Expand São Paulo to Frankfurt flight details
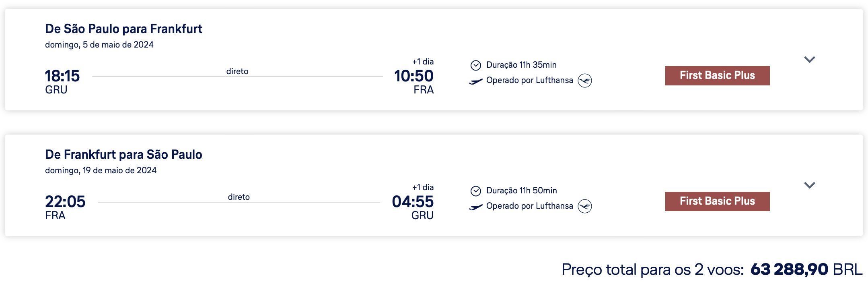 [809, 60]
